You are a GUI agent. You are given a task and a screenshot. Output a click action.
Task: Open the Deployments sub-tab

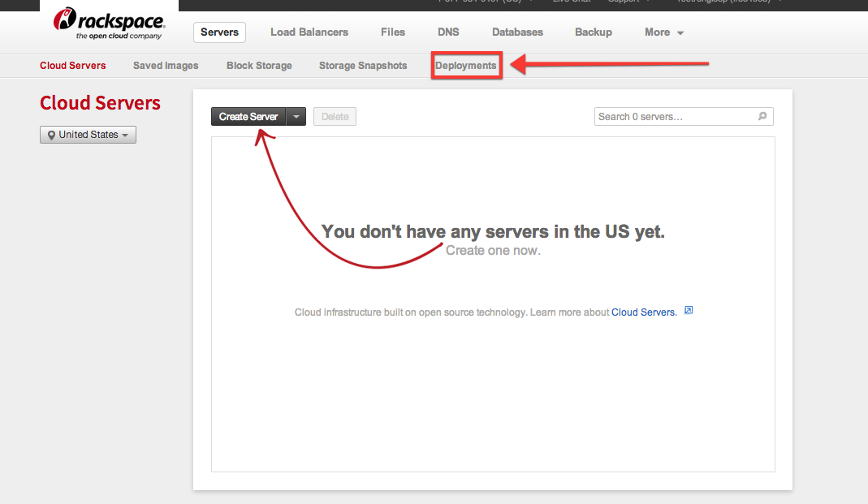click(x=465, y=65)
